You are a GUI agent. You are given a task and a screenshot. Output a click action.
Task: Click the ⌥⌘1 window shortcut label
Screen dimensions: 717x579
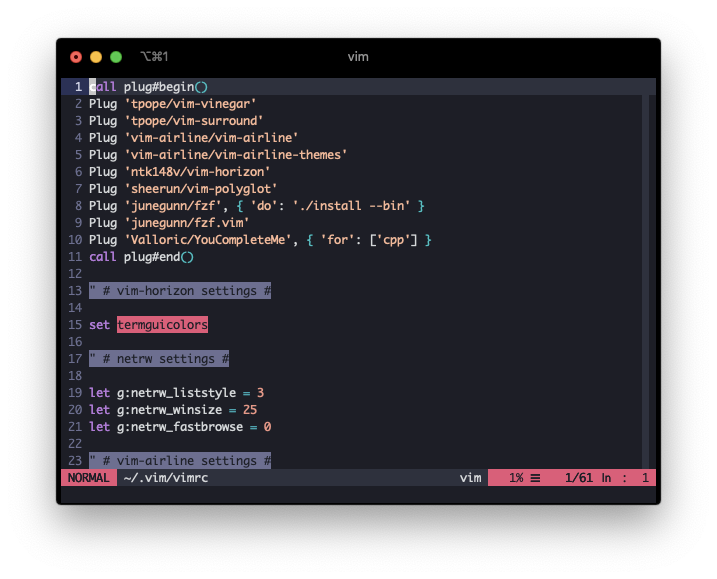(x=155, y=57)
